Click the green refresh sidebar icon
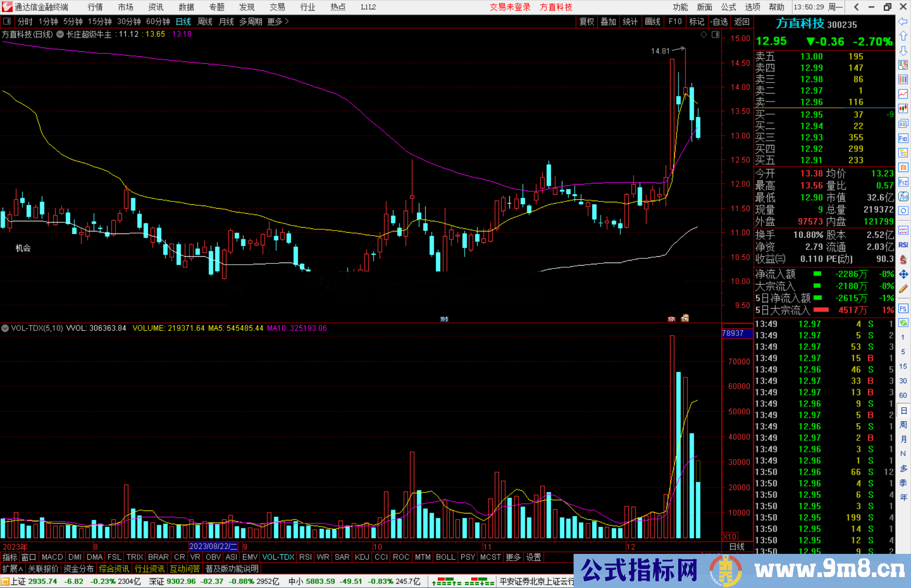Screen dimensions: 911x588 click(x=903, y=323)
